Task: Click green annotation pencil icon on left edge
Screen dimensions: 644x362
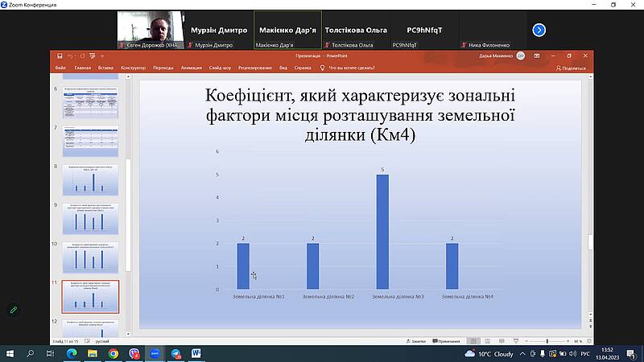Action: click(x=14, y=309)
